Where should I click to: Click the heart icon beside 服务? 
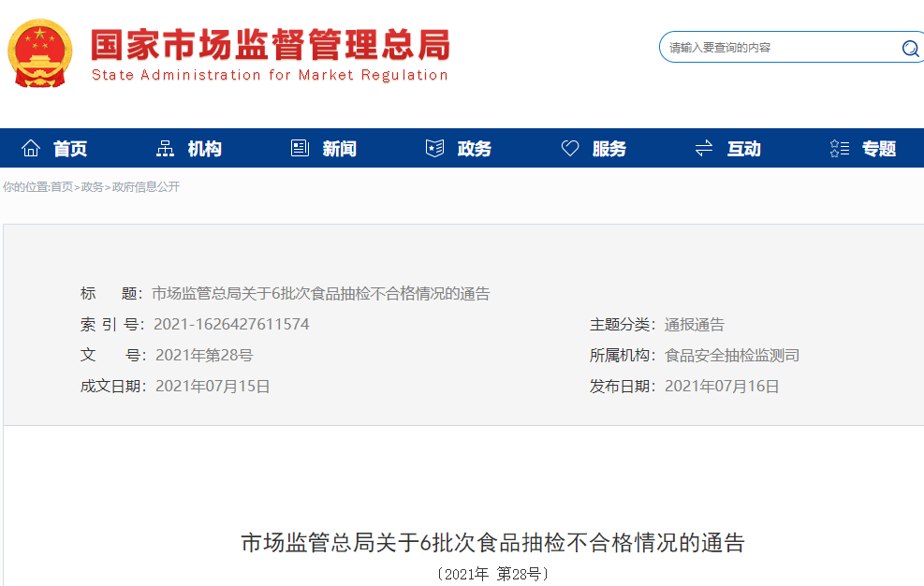(570, 147)
